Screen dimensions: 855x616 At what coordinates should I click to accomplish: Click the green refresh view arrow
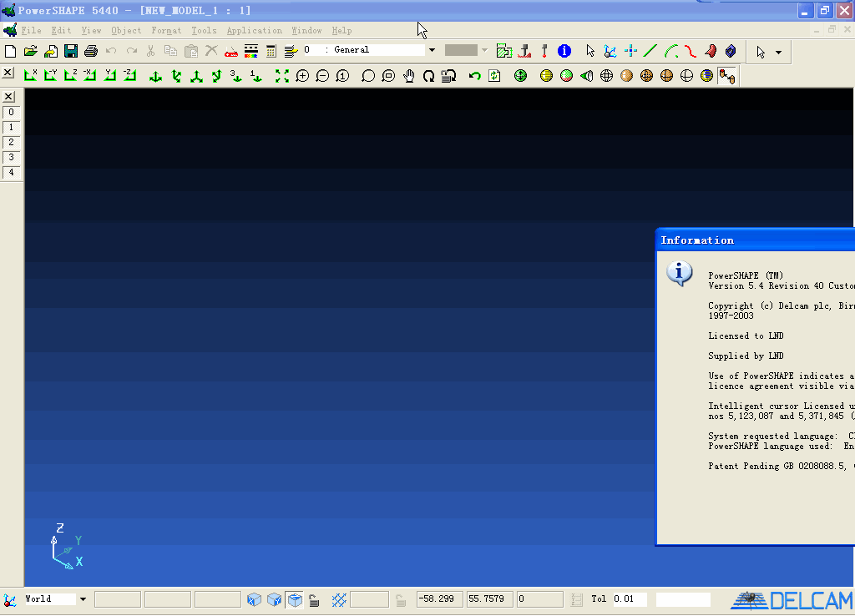(474, 76)
